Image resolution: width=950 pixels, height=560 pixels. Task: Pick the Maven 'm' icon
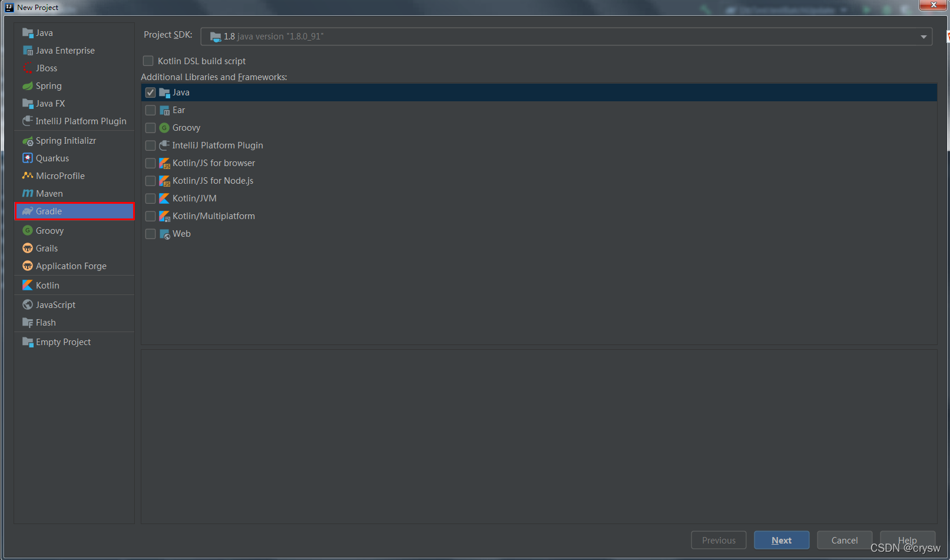pyautogui.click(x=28, y=193)
